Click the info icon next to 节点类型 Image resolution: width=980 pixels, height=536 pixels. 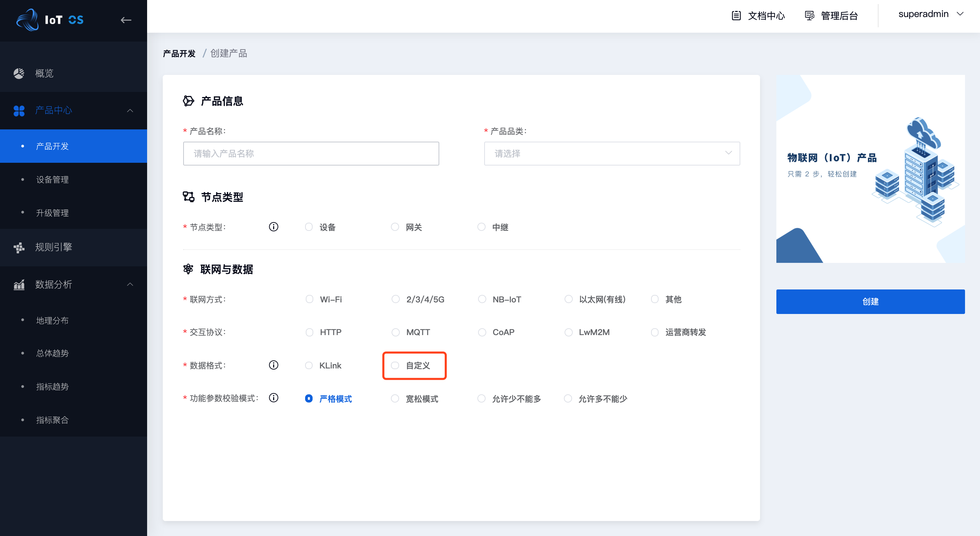click(x=273, y=226)
